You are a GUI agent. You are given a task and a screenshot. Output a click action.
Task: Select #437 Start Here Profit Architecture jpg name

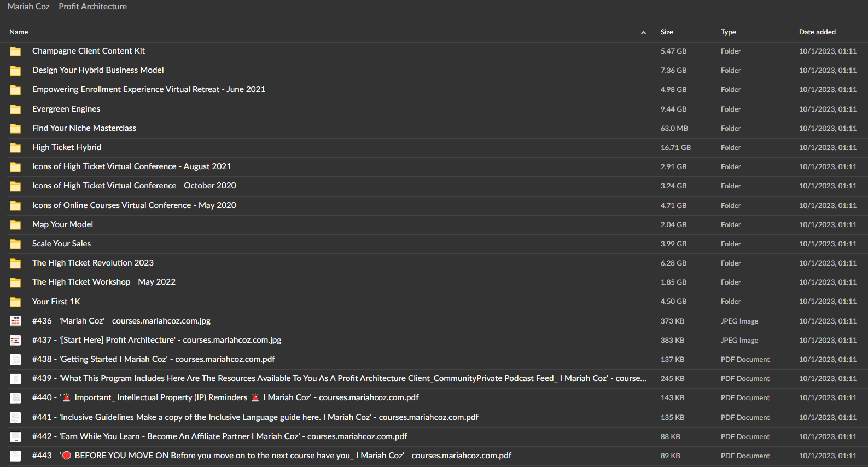157,340
